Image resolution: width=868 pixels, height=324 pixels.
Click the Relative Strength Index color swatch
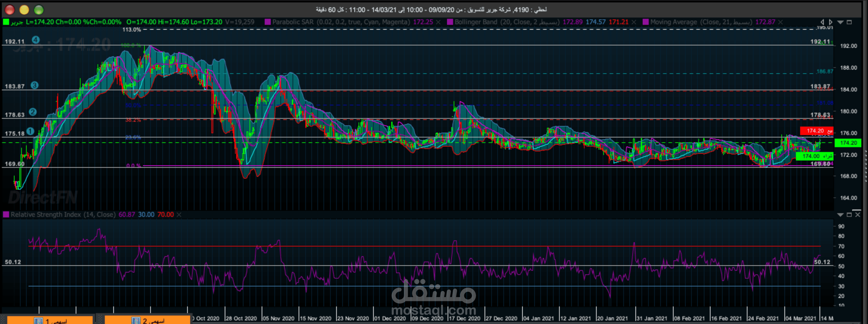tap(6, 215)
